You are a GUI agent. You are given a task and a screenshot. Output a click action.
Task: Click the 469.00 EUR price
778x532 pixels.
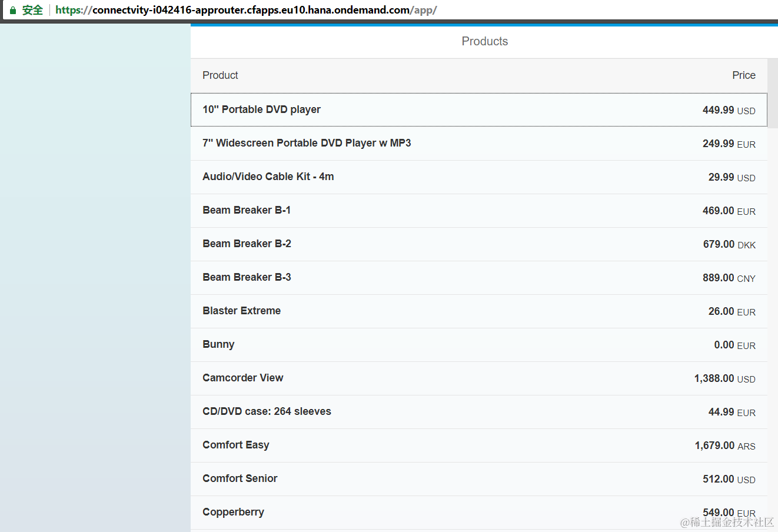729,211
